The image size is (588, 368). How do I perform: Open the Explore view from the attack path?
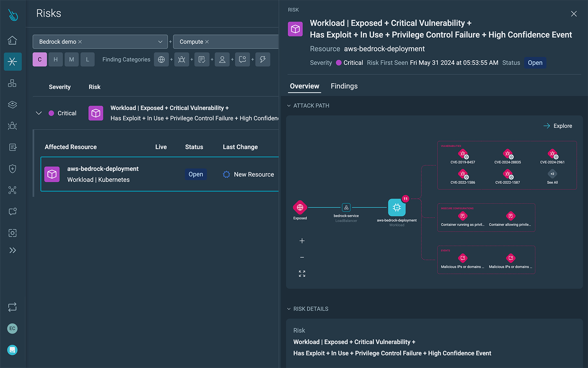(558, 125)
